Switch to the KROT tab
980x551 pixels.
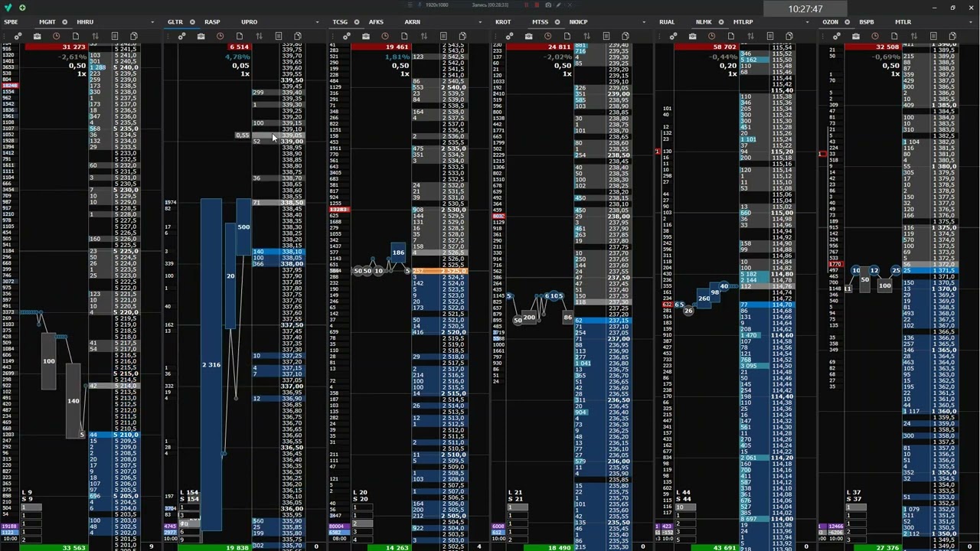pos(503,22)
